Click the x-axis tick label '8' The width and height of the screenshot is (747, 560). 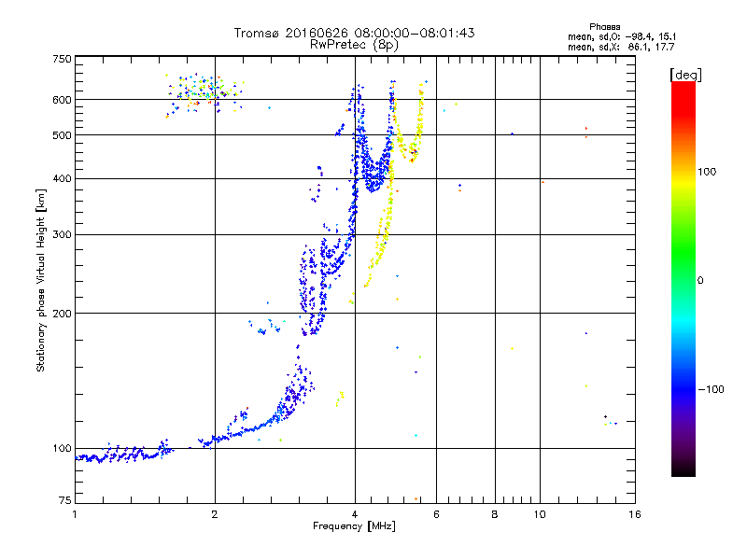(495, 514)
